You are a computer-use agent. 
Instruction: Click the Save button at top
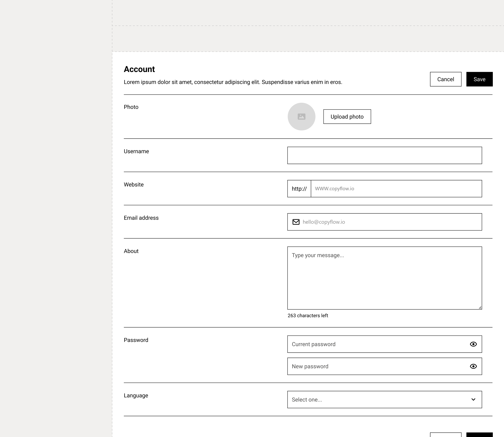[x=479, y=79]
